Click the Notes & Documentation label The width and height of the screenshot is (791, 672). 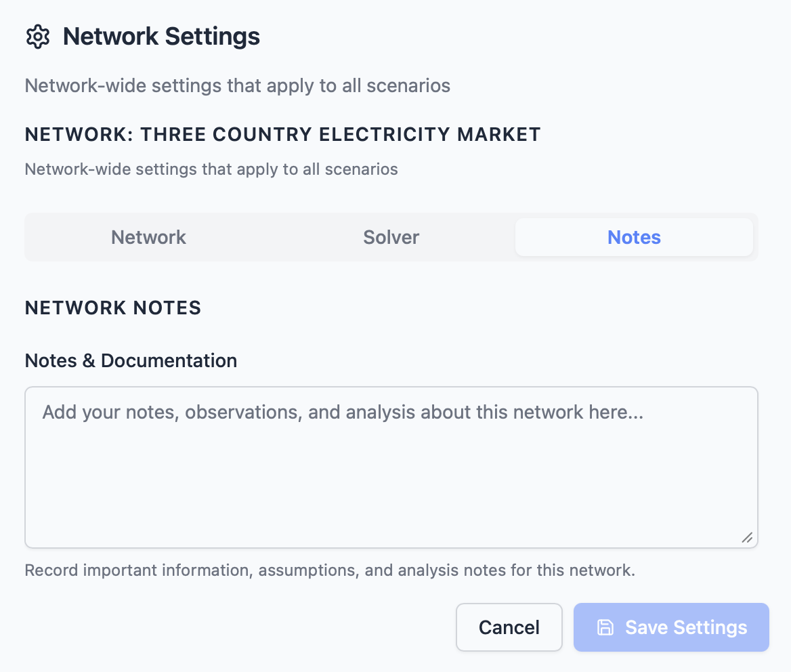pyautogui.click(x=131, y=360)
